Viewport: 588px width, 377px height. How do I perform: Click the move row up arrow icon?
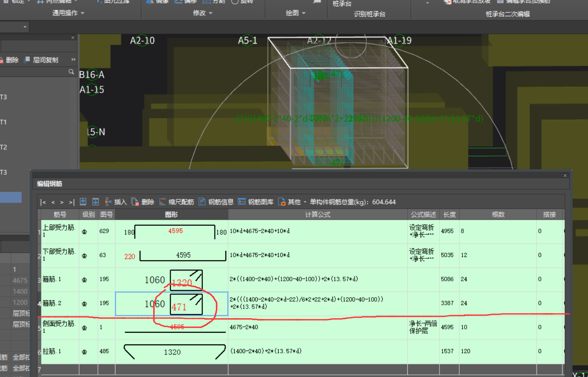click(x=83, y=202)
